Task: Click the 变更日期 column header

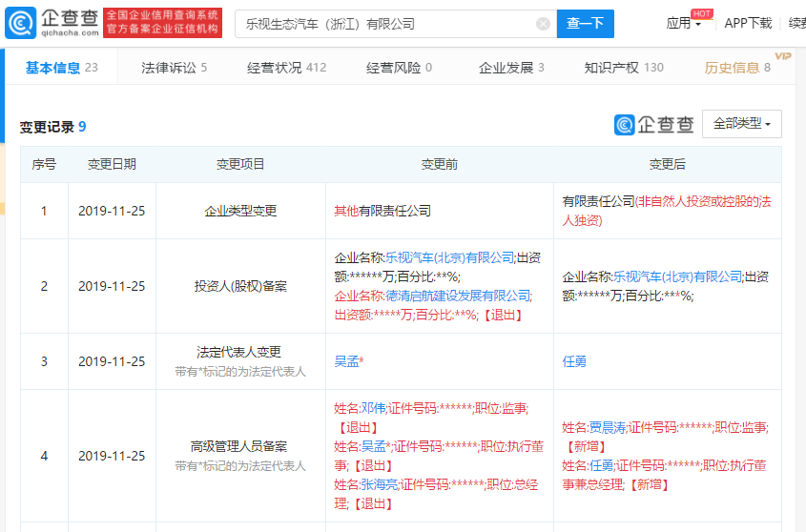Action: coord(112,164)
